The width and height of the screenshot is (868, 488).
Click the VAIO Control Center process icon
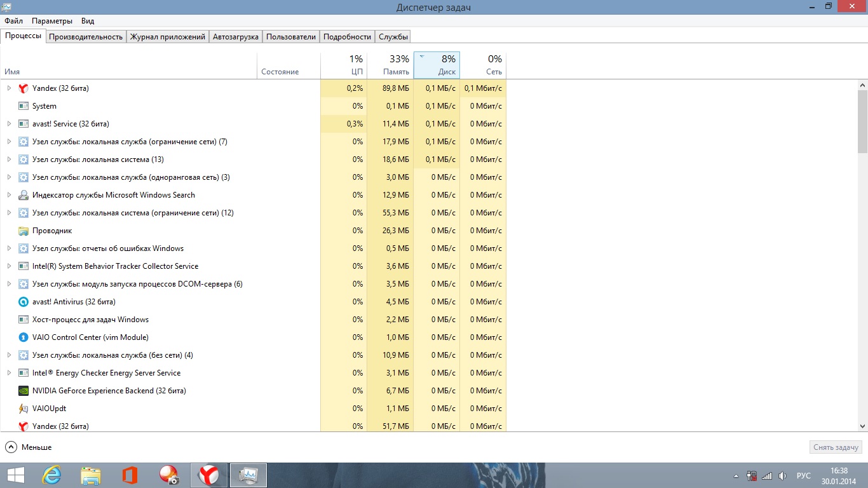point(24,337)
